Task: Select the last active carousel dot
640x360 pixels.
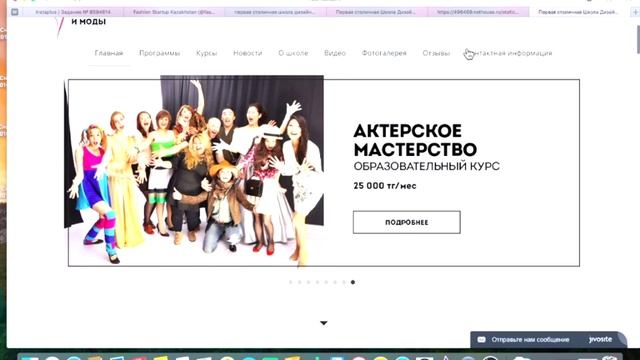Action: (353, 282)
